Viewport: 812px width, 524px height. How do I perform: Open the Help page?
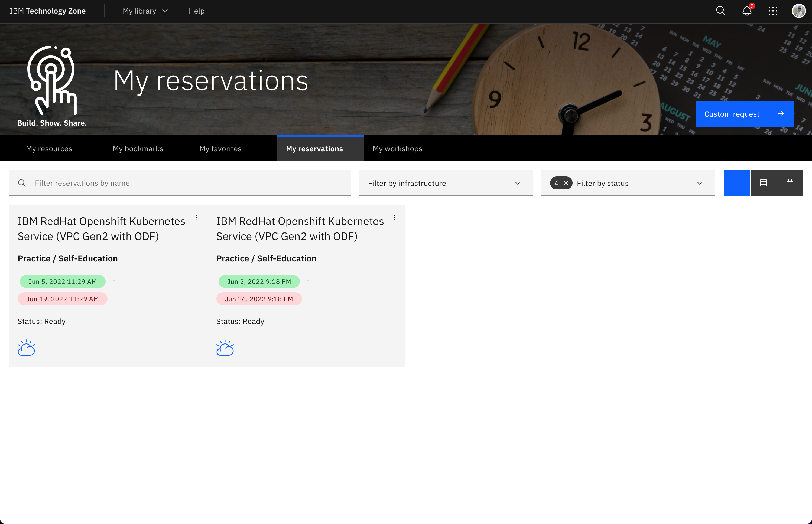tap(196, 11)
